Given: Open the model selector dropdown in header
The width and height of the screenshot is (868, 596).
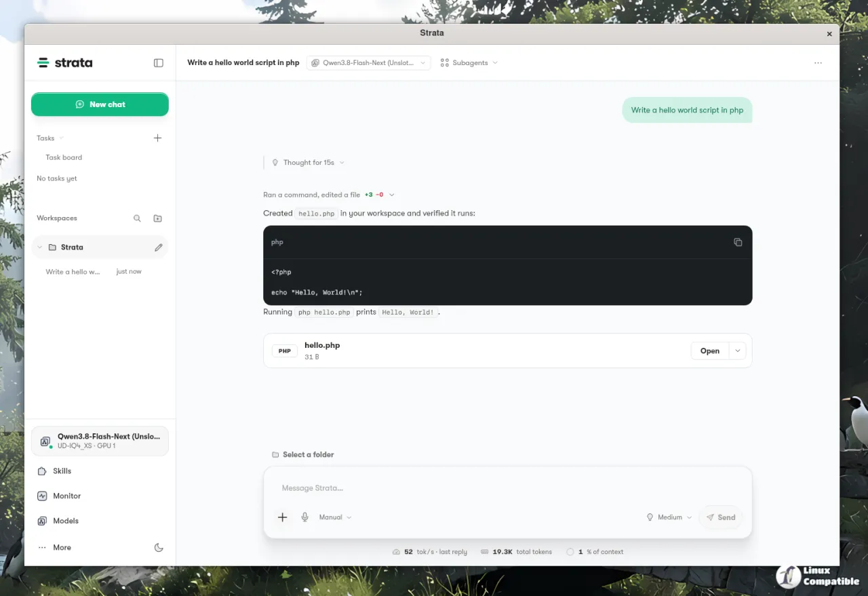Looking at the screenshot, I should pos(368,63).
